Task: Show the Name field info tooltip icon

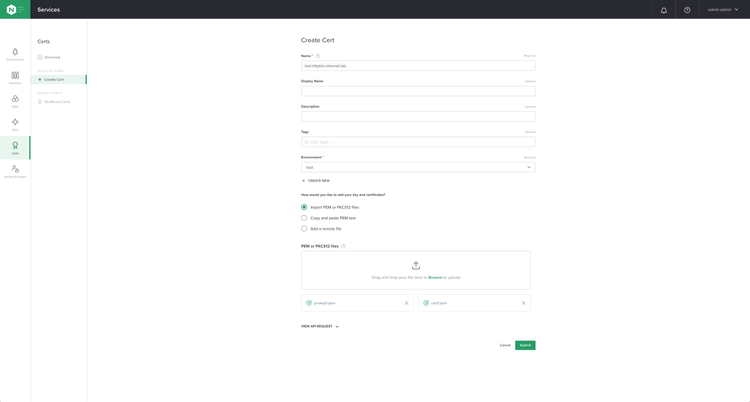Action: 318,56
